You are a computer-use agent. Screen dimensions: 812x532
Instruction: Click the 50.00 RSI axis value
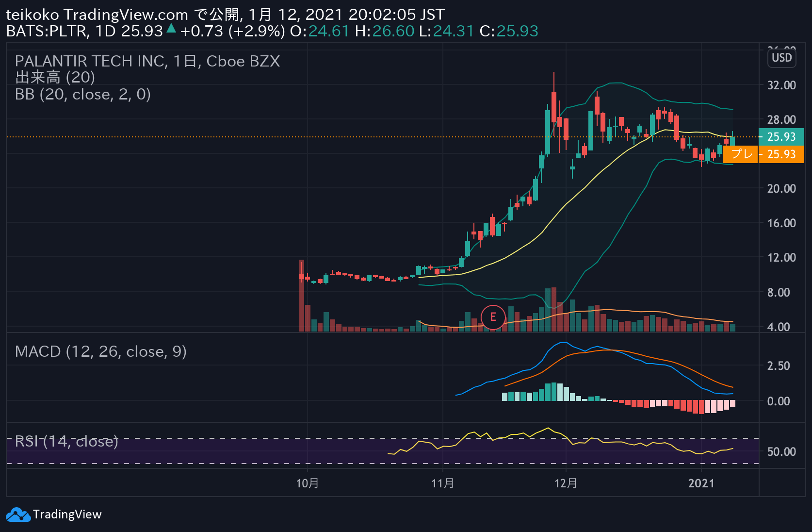[781, 451]
